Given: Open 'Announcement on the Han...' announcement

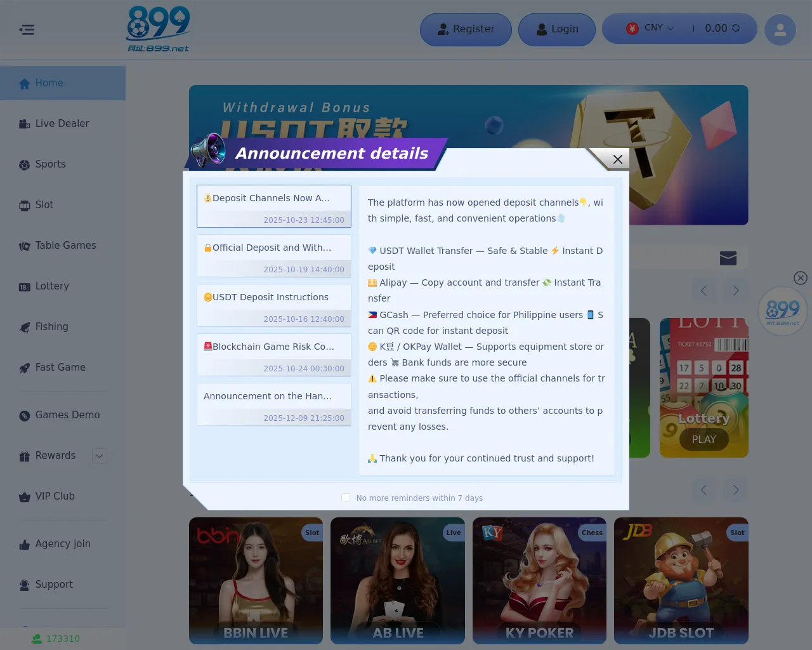Looking at the screenshot, I should pyautogui.click(x=274, y=404).
